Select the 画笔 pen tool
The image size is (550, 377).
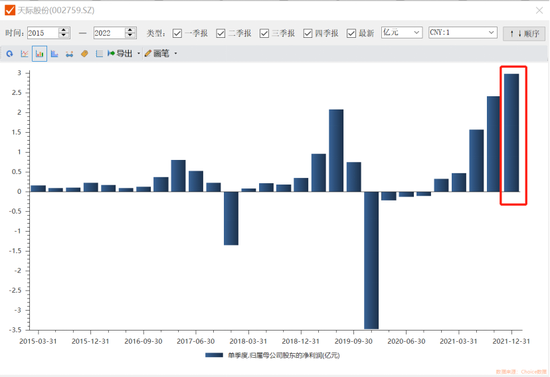point(157,53)
